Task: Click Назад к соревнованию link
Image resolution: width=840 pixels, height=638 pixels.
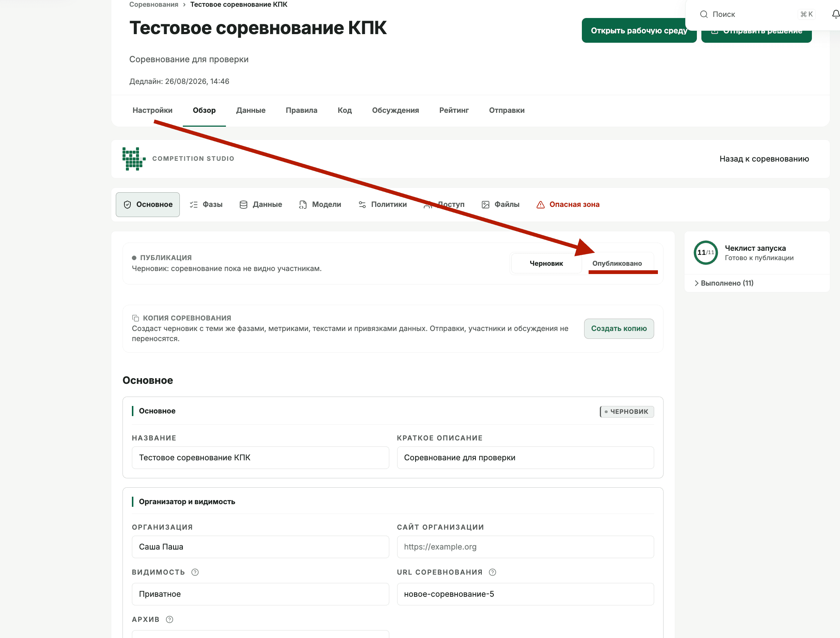Action: [x=764, y=159]
